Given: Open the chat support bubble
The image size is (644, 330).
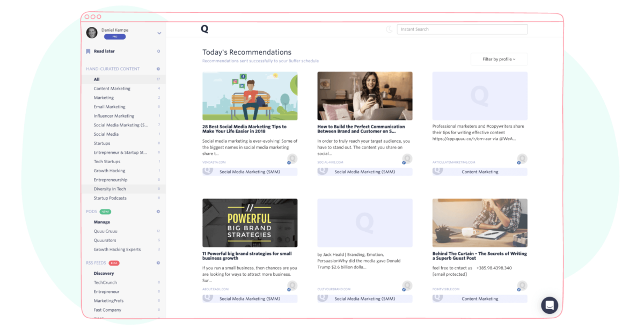Looking at the screenshot, I should pos(550,305).
